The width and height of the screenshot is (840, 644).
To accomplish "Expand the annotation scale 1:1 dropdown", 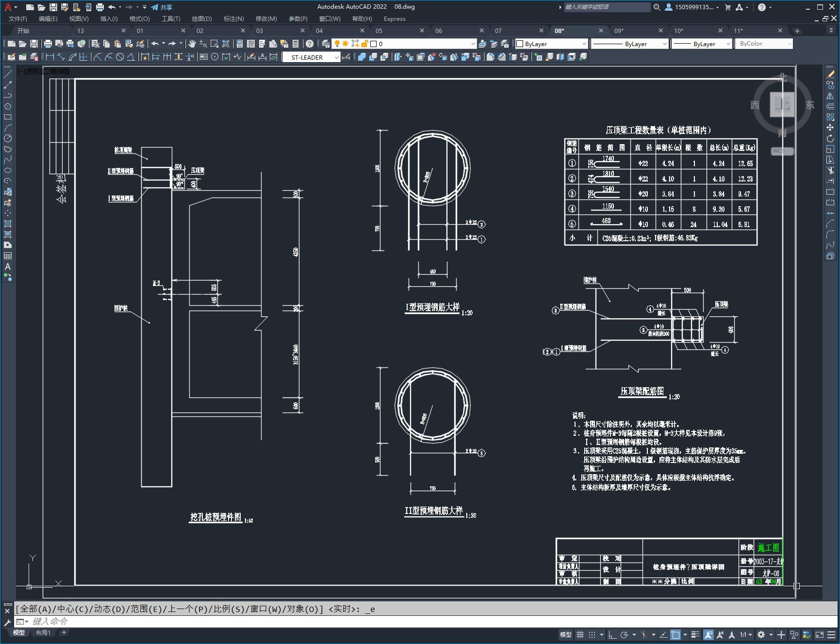I will (746, 634).
